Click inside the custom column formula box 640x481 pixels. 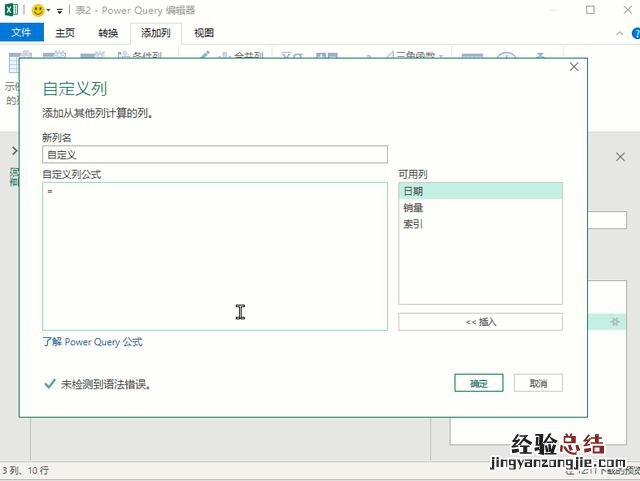pos(215,255)
